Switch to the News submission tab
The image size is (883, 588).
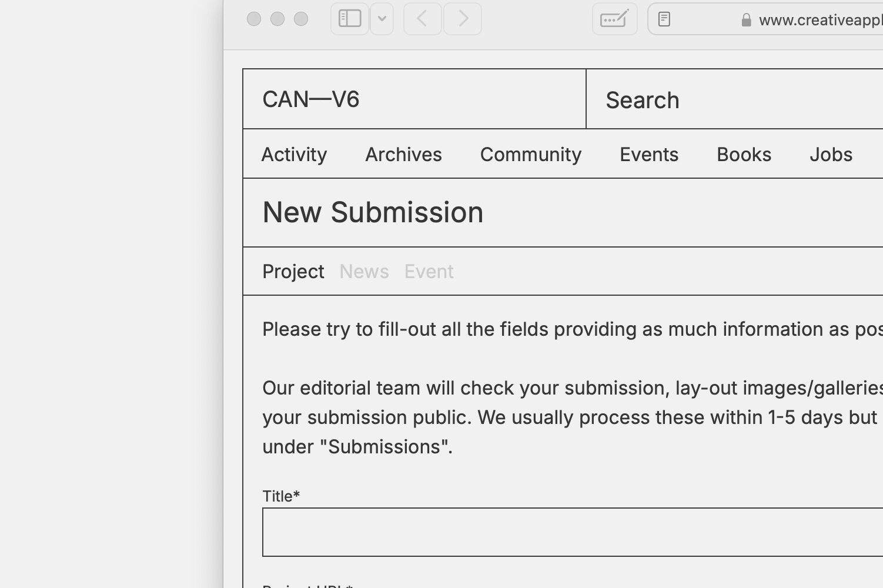[x=364, y=272]
